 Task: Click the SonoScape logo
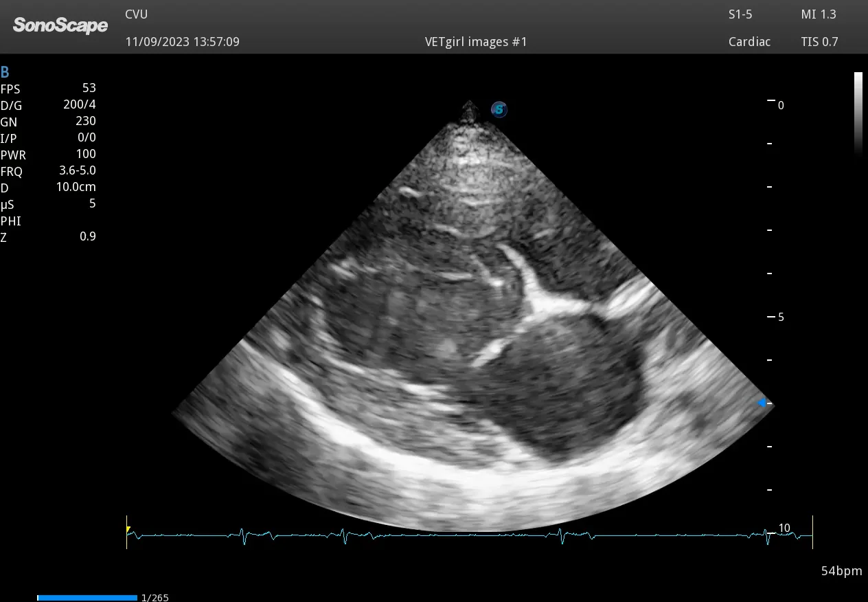[60, 26]
